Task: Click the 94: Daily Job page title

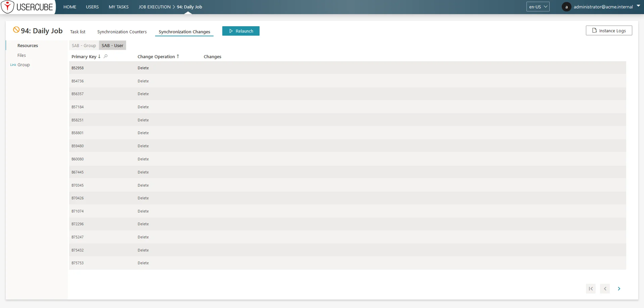Action: pos(42,31)
